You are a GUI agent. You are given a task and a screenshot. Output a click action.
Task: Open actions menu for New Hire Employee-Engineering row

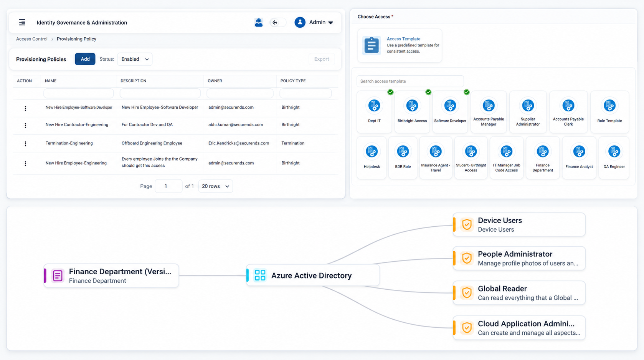25,164
